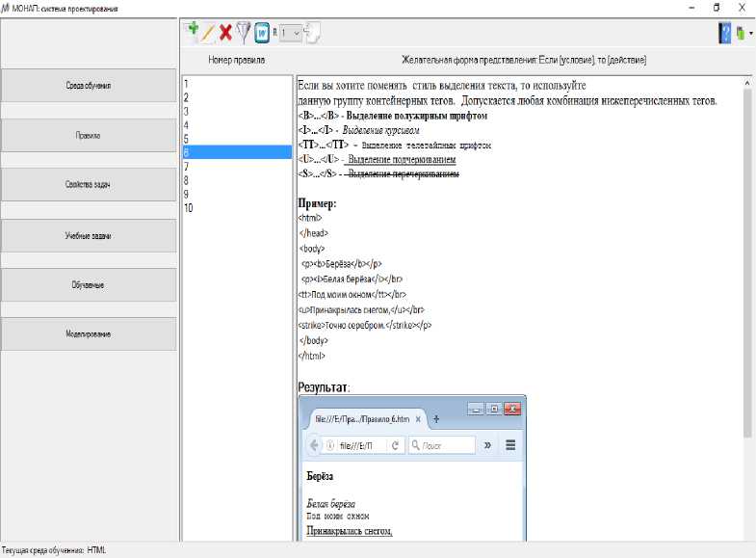Select rule number 1 in the list
This screenshot has width=756, height=558.
(237, 84)
